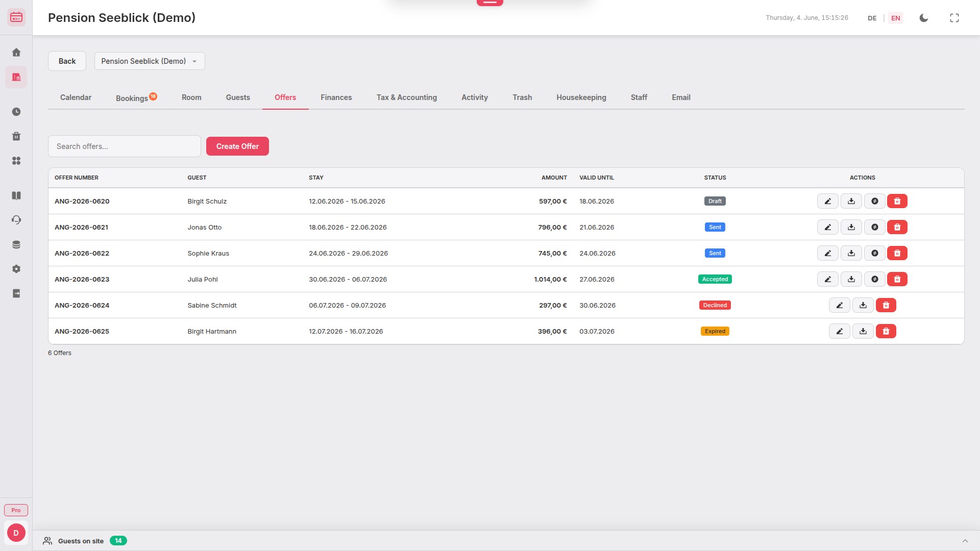Open the Pension Seeblick (Demo) property dropdown
Image resolution: width=980 pixels, height=551 pixels.
[x=150, y=61]
